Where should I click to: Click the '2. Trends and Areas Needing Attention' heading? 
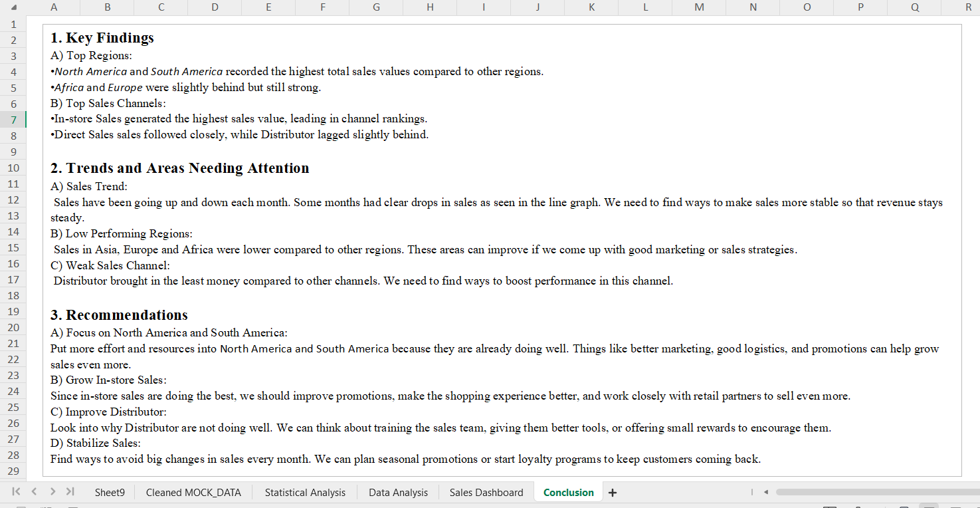click(180, 168)
